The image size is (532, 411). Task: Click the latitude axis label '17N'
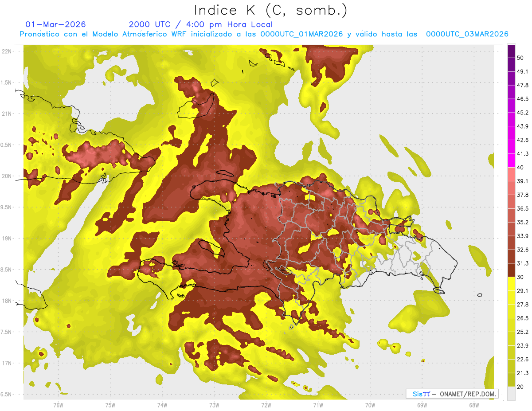click(7, 364)
